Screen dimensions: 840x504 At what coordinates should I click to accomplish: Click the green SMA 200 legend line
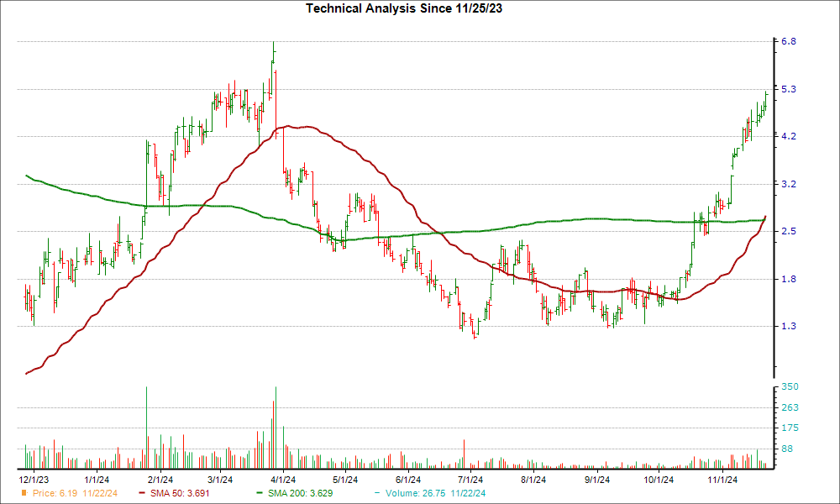pyautogui.click(x=260, y=493)
